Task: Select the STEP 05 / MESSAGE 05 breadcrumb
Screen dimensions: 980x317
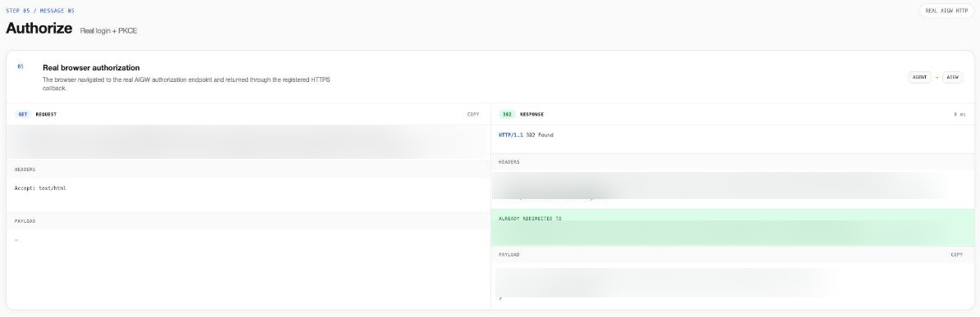Action: point(40,11)
